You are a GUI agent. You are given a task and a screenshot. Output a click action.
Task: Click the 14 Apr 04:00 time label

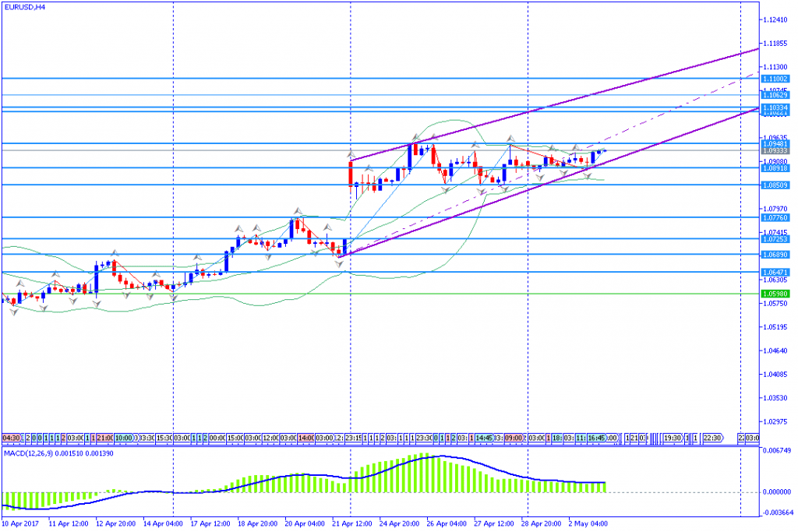163,523
